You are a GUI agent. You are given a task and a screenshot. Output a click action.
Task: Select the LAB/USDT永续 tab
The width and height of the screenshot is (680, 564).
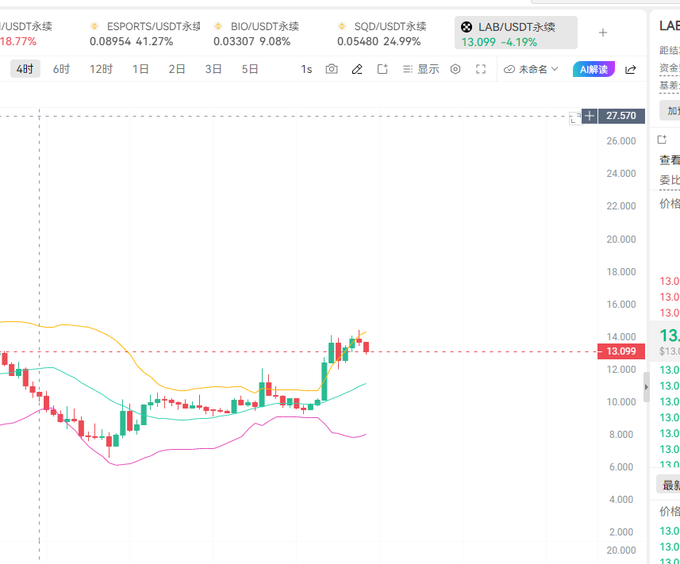coord(516,33)
